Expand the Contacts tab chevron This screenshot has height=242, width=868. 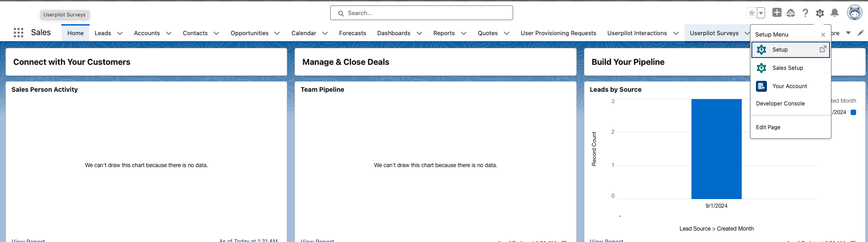(x=216, y=33)
